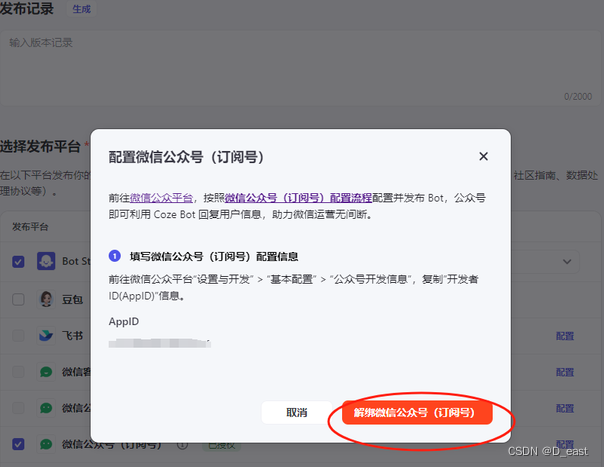Viewport: 604px width, 467px height.
Task: Open the 微信公众号（订阅号）配置流程 link
Action: [x=298, y=198]
